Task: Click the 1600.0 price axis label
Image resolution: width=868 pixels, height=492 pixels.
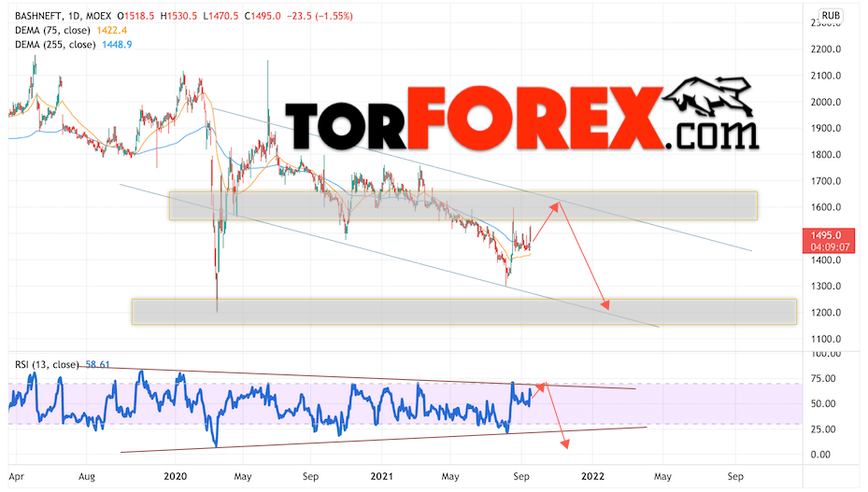Action: pos(825,207)
